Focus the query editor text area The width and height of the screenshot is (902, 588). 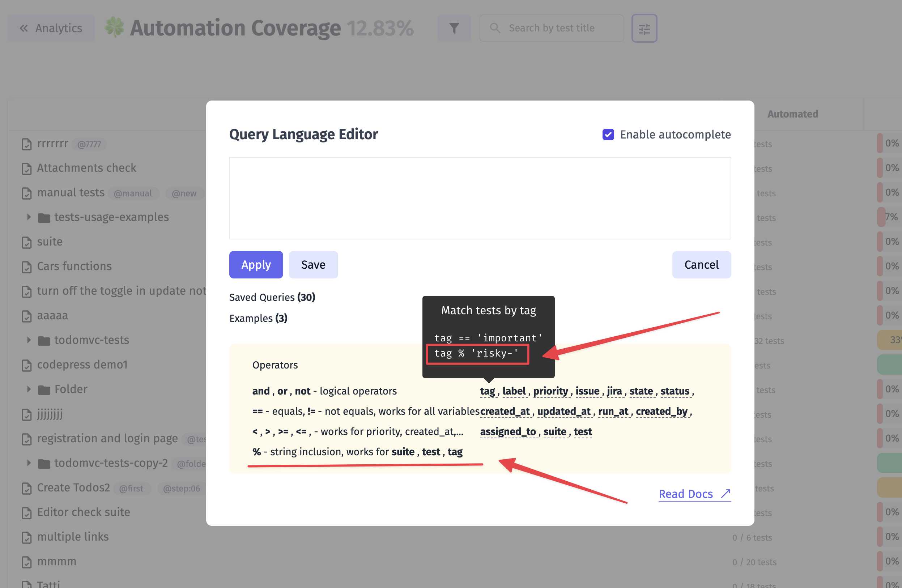(480, 198)
